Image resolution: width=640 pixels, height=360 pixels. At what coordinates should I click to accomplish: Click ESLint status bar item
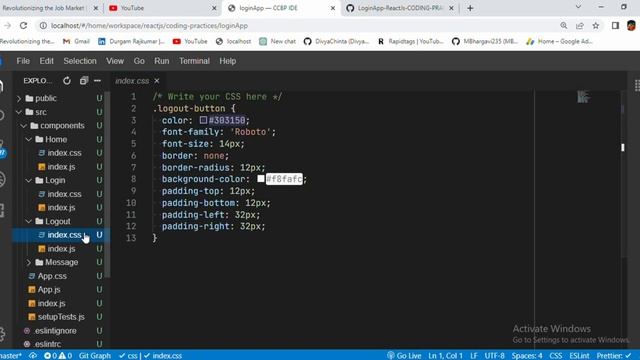pyautogui.click(x=579, y=356)
